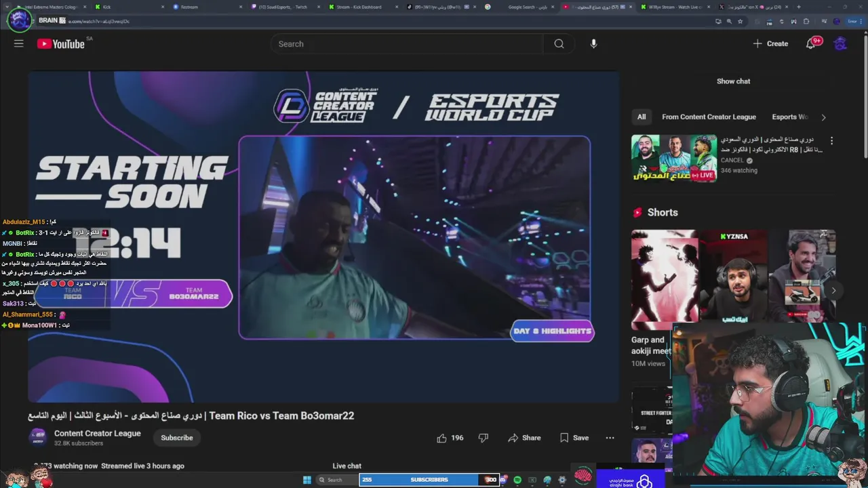Image resolution: width=868 pixels, height=488 pixels.
Task: Switch to SaudiEsports Twitch tab
Action: (x=285, y=7)
